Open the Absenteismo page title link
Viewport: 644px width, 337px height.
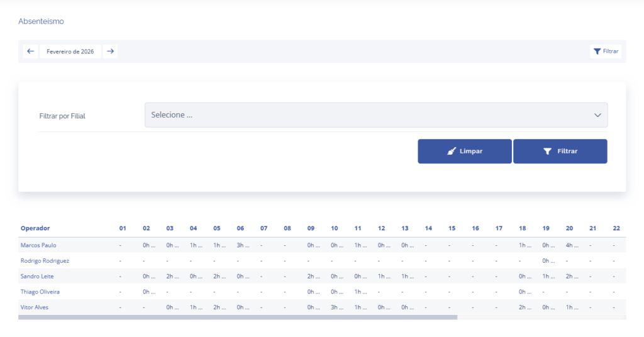point(41,21)
